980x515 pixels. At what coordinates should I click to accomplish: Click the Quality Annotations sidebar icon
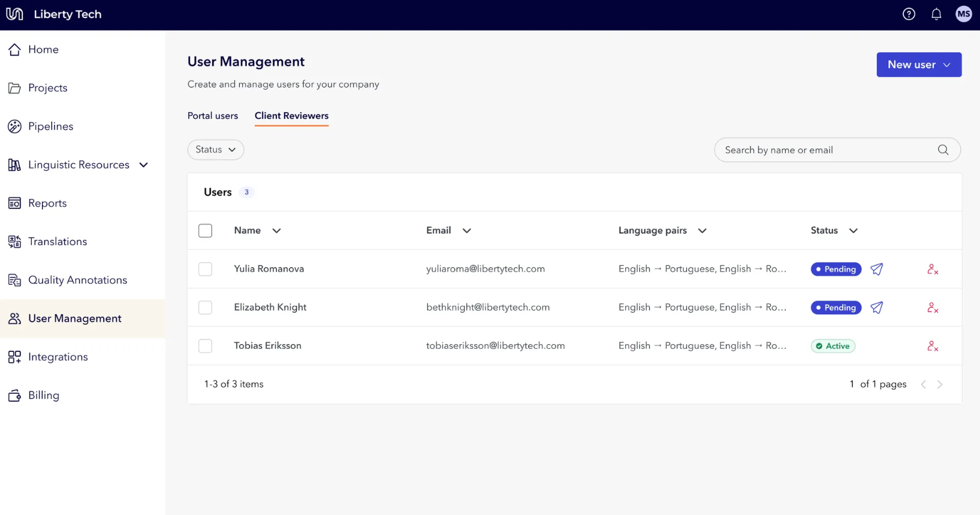pyautogui.click(x=14, y=280)
